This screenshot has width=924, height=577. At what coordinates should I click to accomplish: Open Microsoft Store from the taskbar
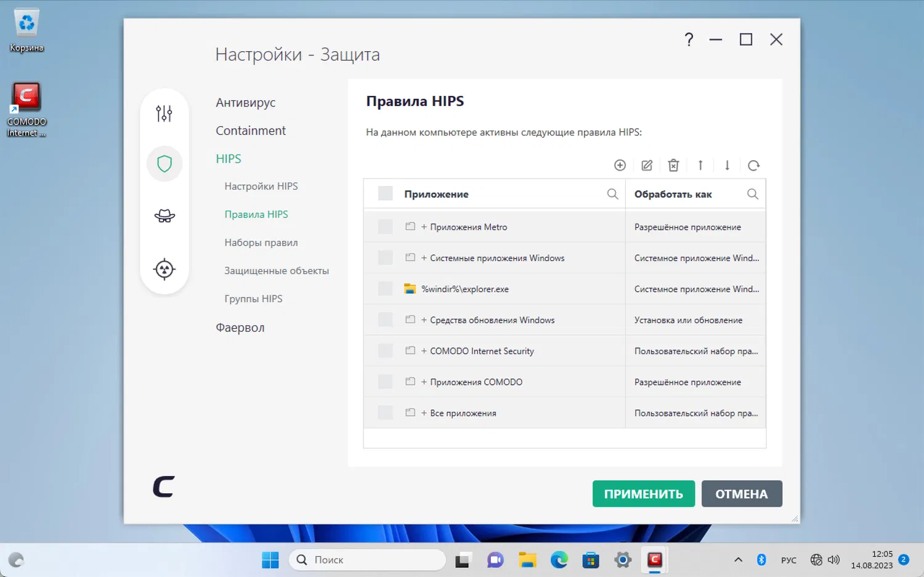pyautogui.click(x=591, y=560)
